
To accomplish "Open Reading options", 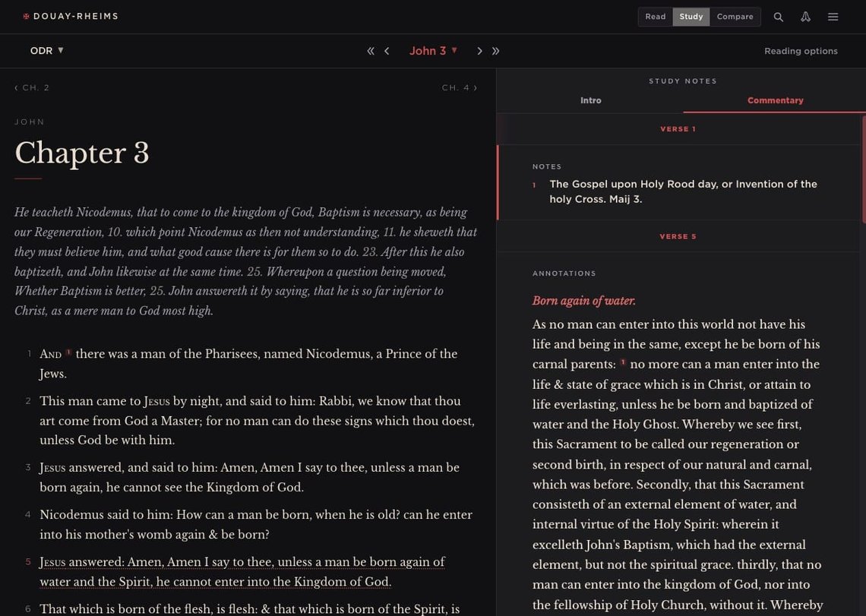I will 801,51.
